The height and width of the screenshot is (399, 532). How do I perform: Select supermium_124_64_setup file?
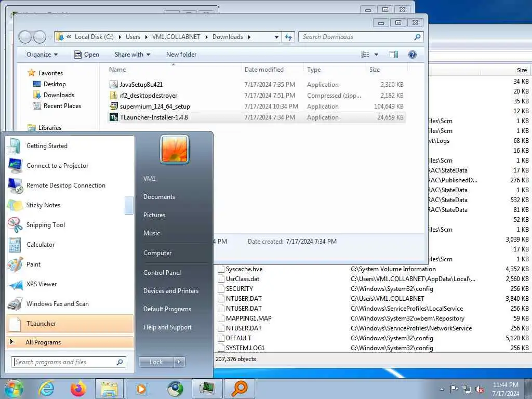pos(256,106)
